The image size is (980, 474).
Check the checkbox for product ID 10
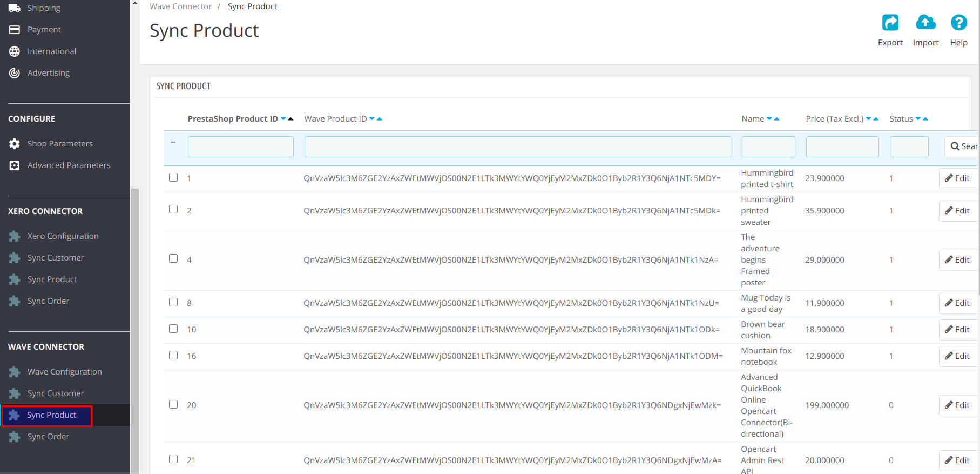[173, 329]
